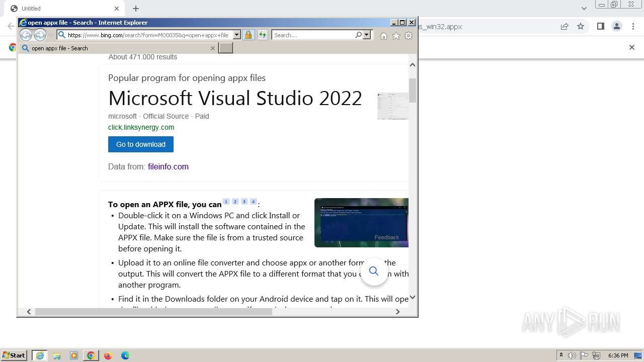Click the IE search magnifier icon
Viewport: 644px width, 362px height.
click(x=358, y=35)
